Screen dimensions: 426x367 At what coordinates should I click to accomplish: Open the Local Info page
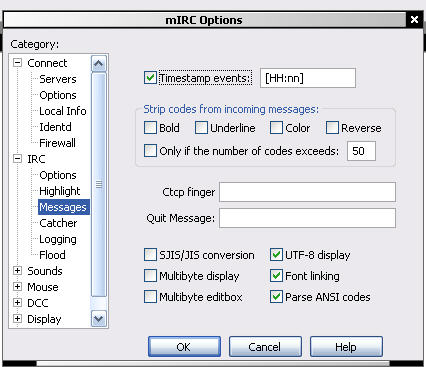(x=63, y=111)
